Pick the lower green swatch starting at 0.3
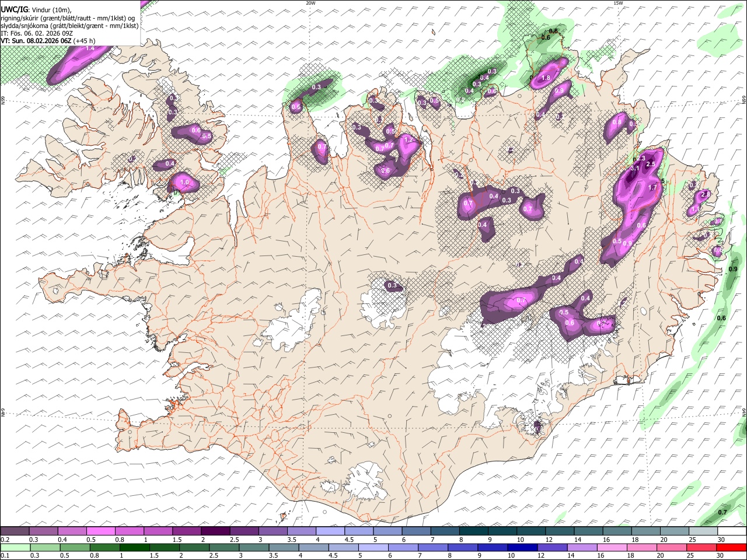The width and height of the screenshot is (747, 560). pyautogui.click(x=45, y=547)
